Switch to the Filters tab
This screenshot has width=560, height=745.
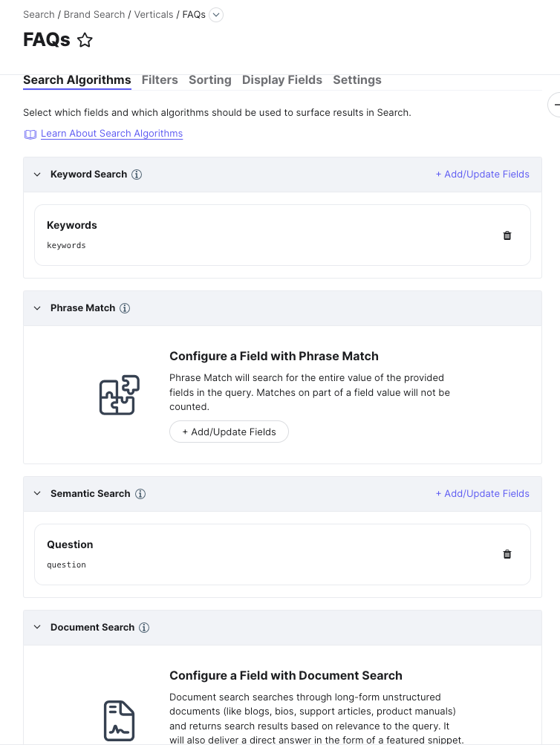(x=160, y=79)
